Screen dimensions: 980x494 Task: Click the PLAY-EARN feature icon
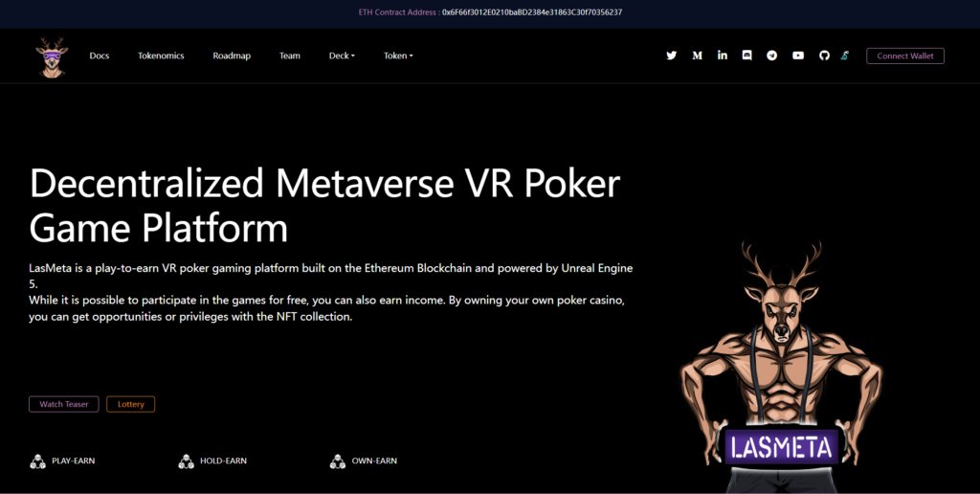click(x=37, y=461)
